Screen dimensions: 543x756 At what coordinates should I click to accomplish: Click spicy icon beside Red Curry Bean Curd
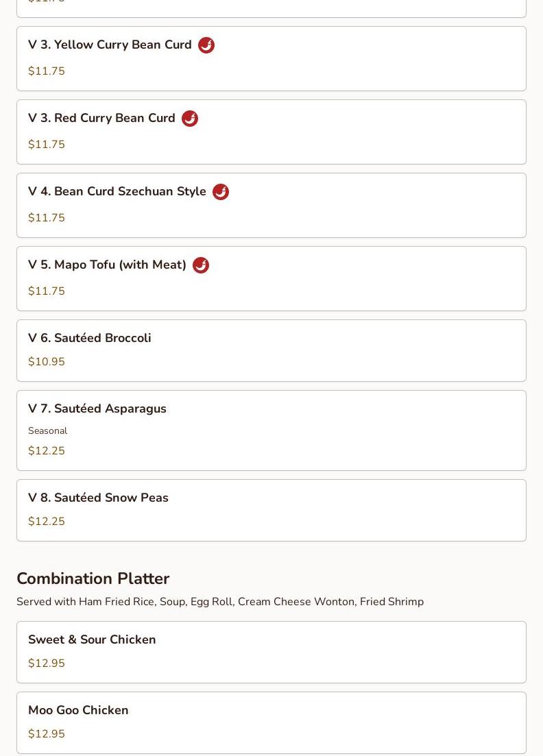click(x=190, y=119)
